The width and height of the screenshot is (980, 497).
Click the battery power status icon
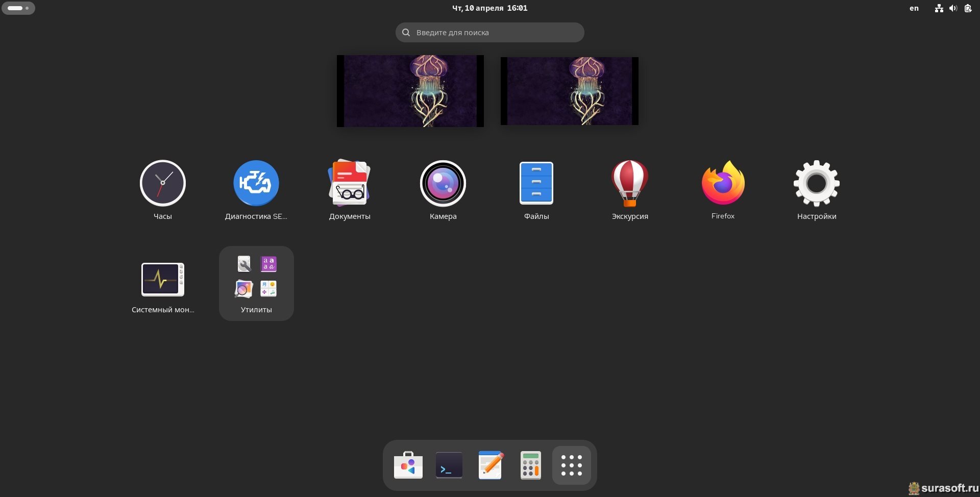tap(968, 8)
